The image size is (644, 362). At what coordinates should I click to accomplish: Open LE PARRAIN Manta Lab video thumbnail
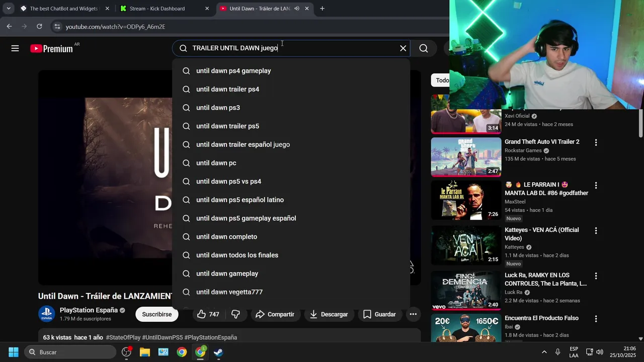point(466,200)
